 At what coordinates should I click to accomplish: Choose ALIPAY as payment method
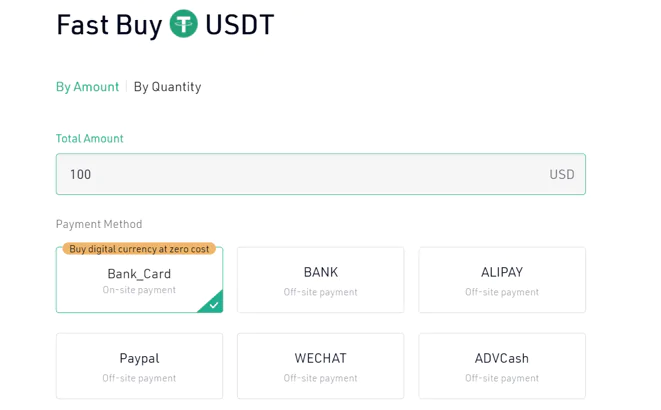pos(502,280)
